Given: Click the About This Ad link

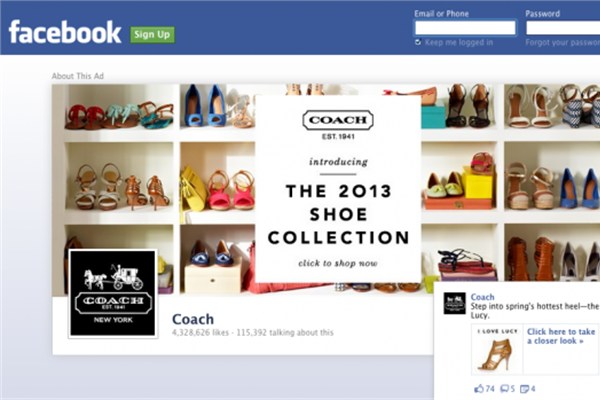Looking at the screenshot, I should pyautogui.click(x=78, y=76).
